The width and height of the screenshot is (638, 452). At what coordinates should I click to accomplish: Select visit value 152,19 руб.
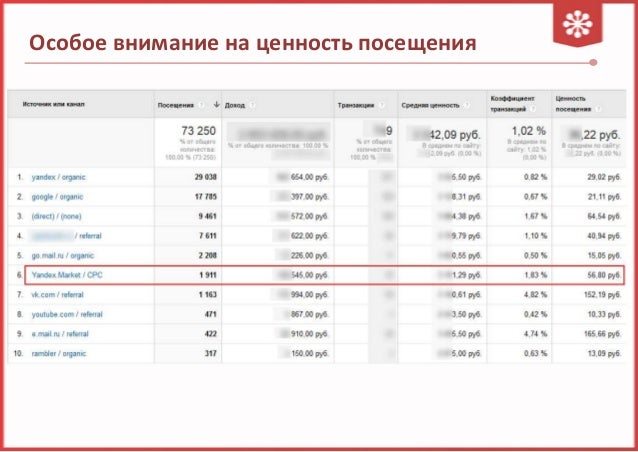click(x=602, y=295)
